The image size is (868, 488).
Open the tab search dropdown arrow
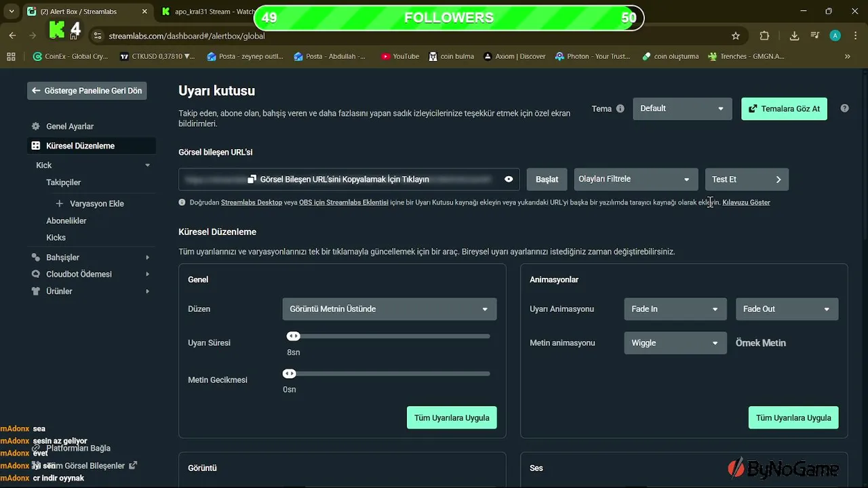[12, 12]
